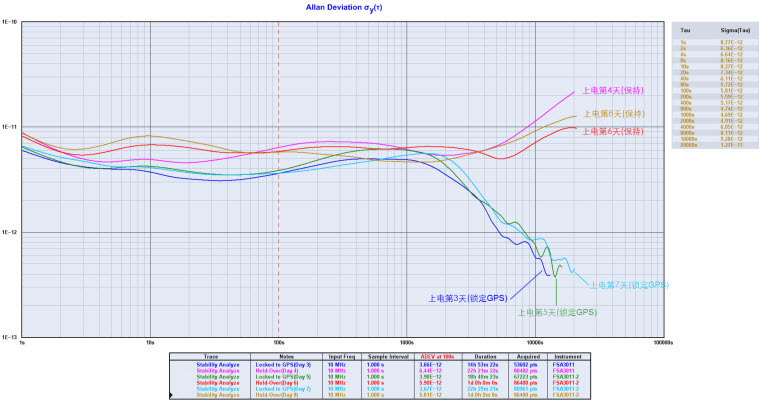The width and height of the screenshot is (761, 401).
Task: Select the red 上电第6天(保持) curve label
Action: click(x=610, y=132)
